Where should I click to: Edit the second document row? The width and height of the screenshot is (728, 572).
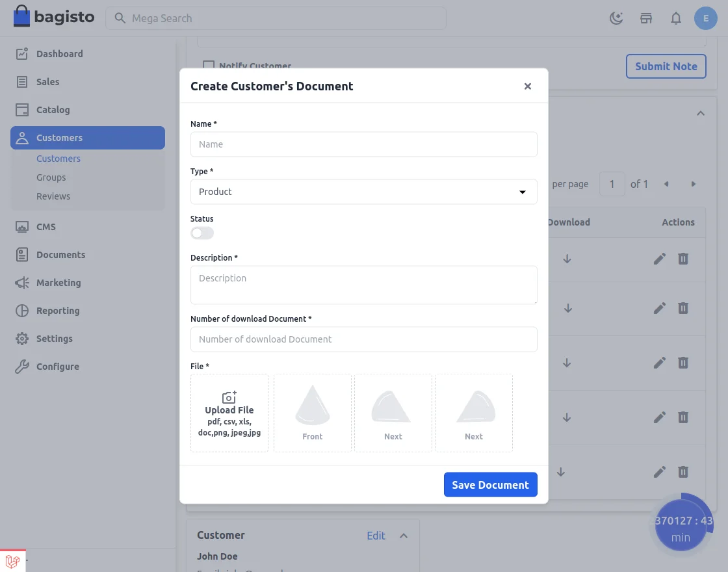click(x=660, y=308)
